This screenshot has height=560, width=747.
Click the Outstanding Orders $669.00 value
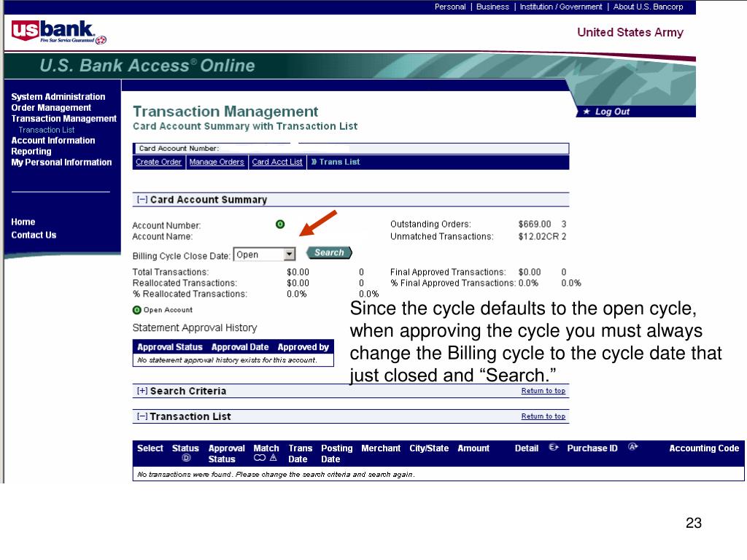(535, 225)
